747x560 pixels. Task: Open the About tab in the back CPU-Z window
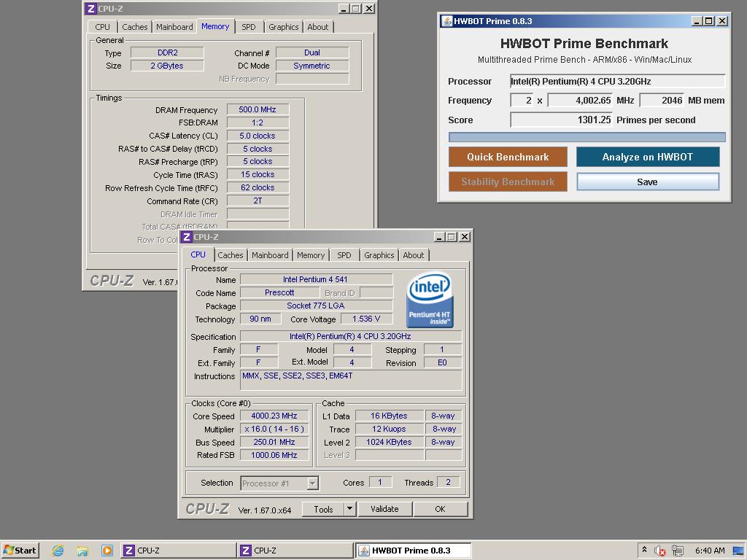click(x=318, y=27)
